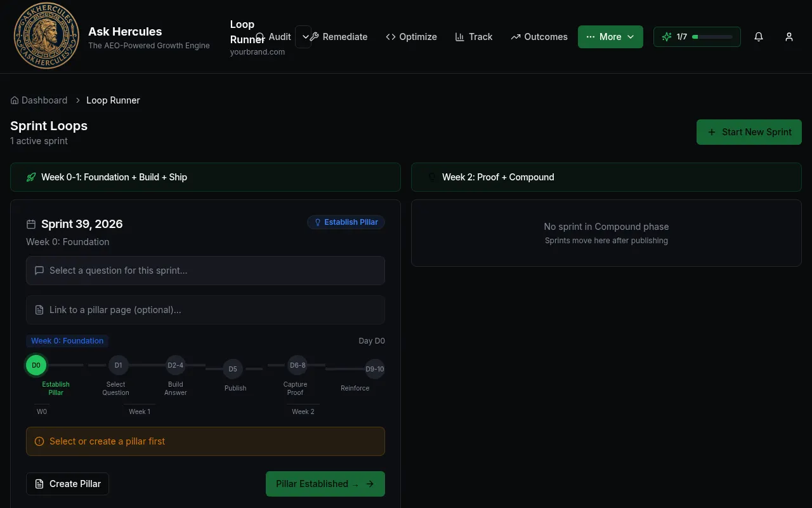Open the More dropdown menu
Screen dimensions: 812x508
pyautogui.click(x=610, y=37)
